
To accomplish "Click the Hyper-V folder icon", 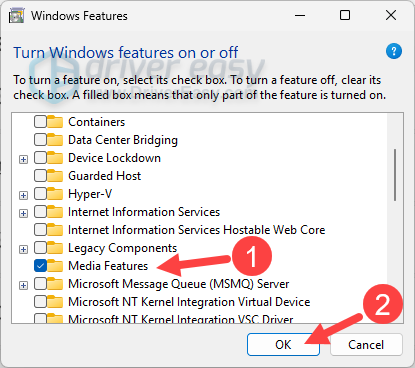I will click(x=55, y=194).
